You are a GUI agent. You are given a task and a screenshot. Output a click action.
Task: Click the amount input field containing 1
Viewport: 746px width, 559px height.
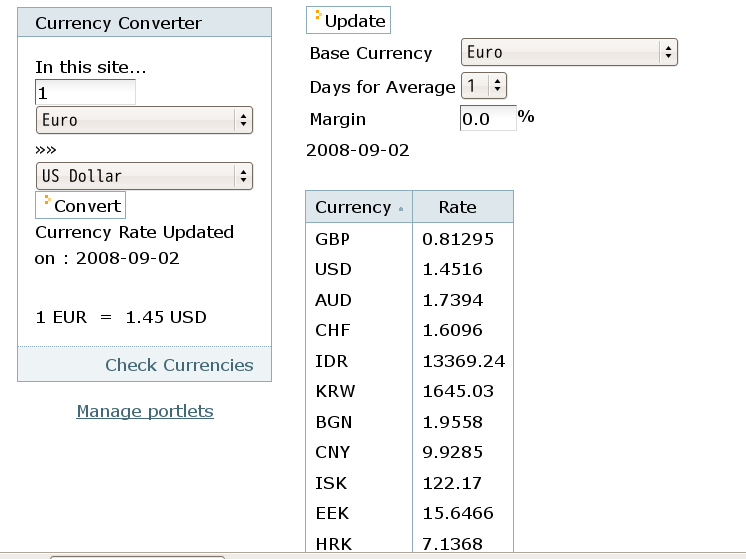86,92
